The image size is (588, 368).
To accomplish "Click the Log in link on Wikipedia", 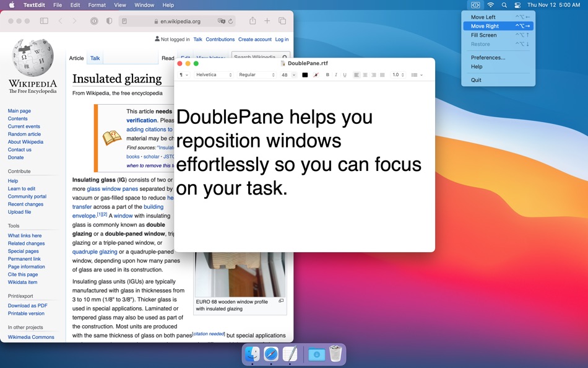I will [x=282, y=39].
